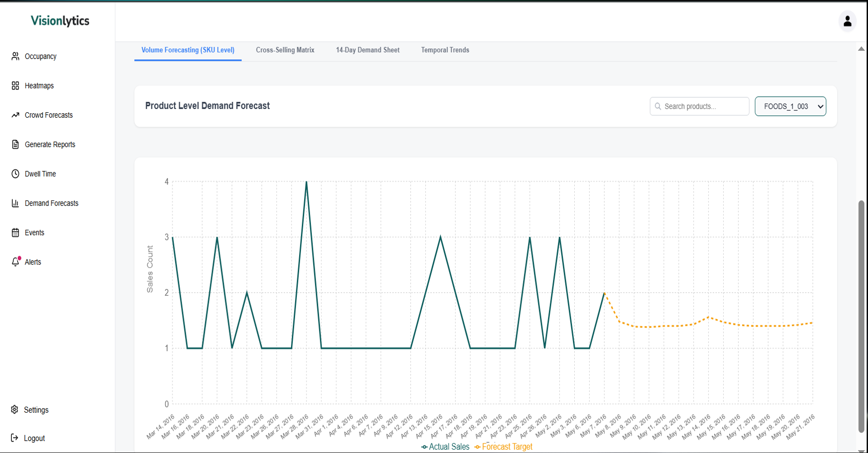Go to Temporal Trends tab

445,50
